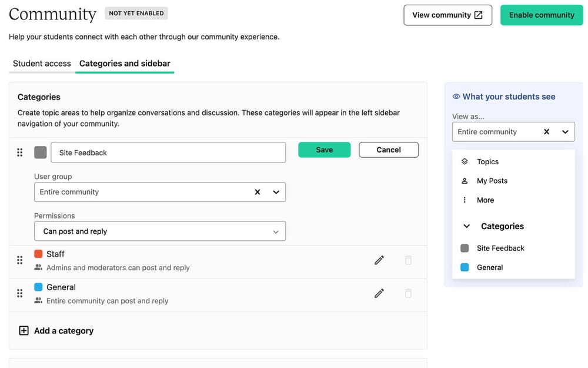Clear the Entire community selection with the X
588x368 pixels.
(x=258, y=192)
